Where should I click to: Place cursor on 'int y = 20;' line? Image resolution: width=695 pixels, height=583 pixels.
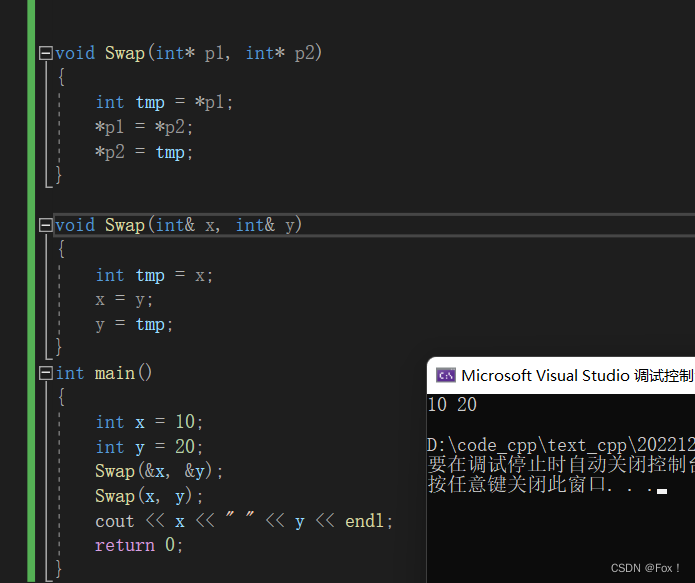click(149, 447)
